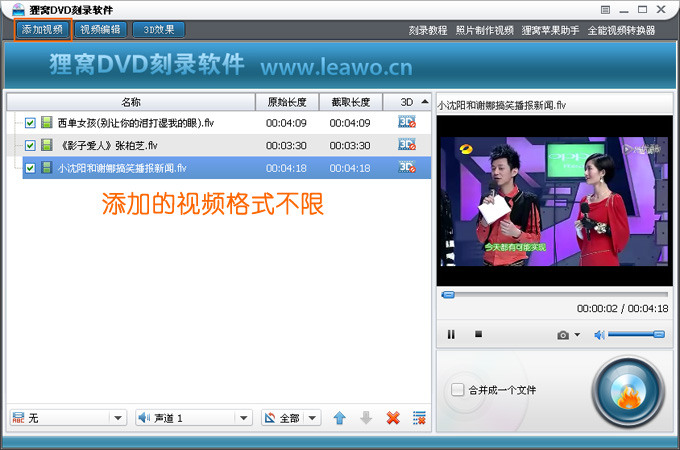Open the 狸窝苹果助手 link
This screenshot has height=450, width=680.
[550, 30]
